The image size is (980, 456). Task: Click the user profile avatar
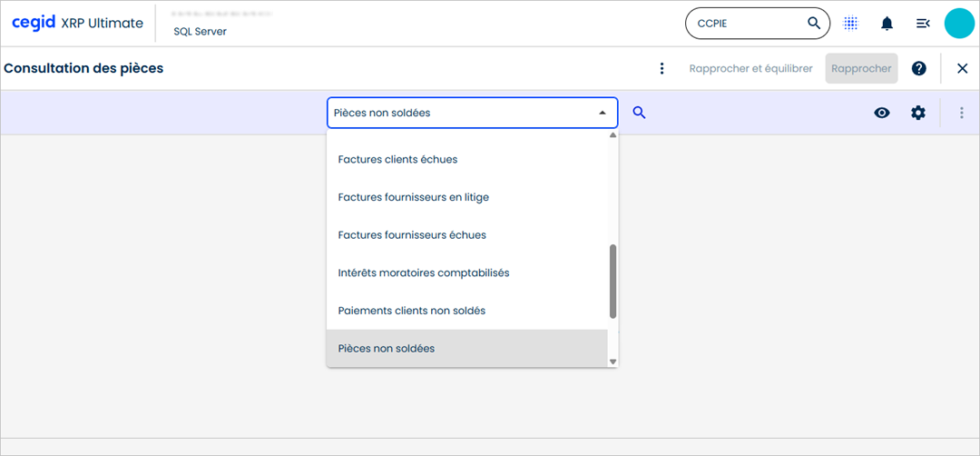pyautogui.click(x=959, y=24)
